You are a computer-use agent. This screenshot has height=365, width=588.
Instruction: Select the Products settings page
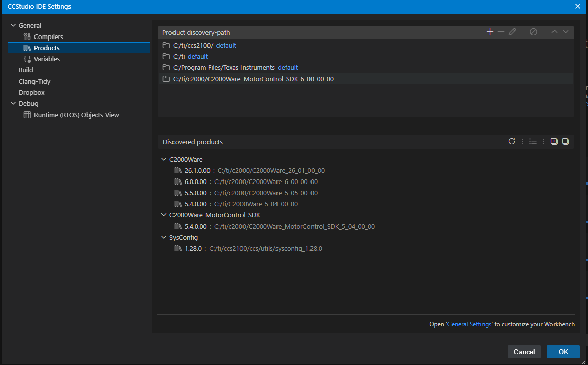click(x=79, y=48)
